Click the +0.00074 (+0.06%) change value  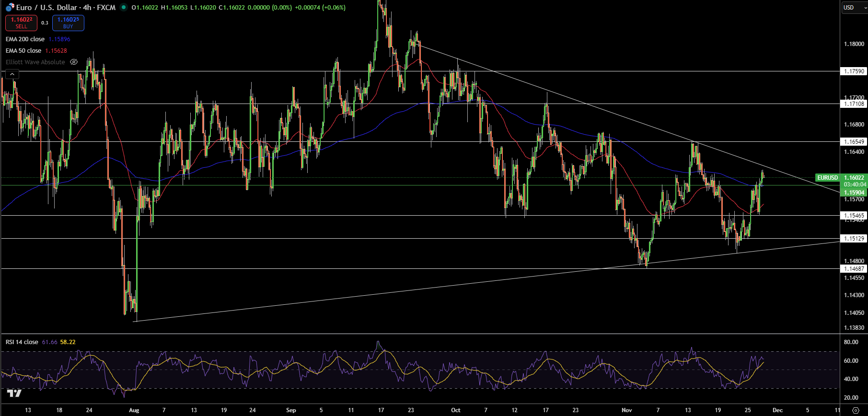tap(321, 7)
